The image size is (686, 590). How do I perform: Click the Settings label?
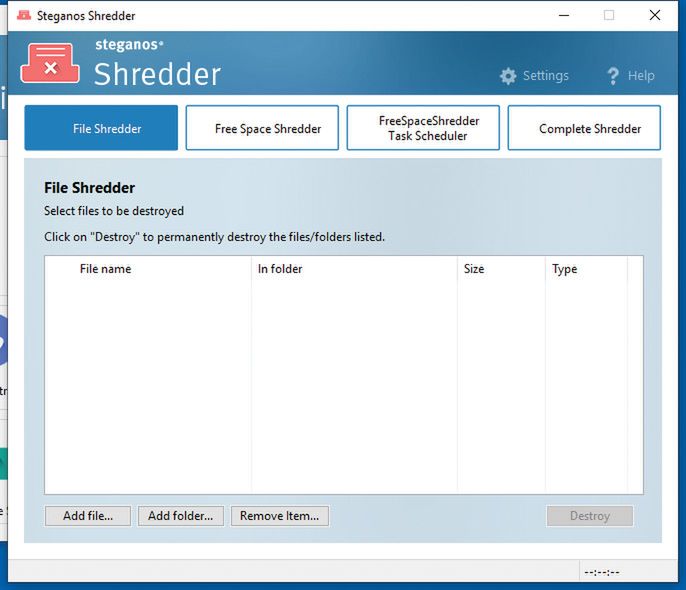click(x=546, y=76)
